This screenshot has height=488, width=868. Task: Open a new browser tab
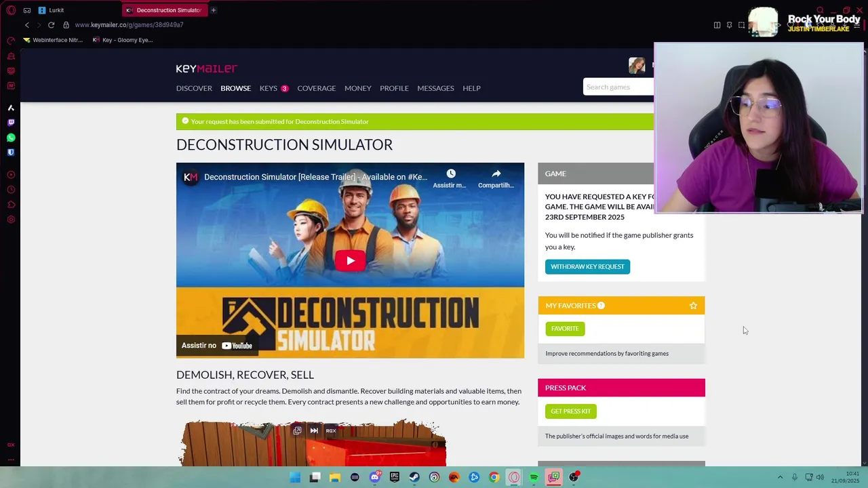(213, 10)
